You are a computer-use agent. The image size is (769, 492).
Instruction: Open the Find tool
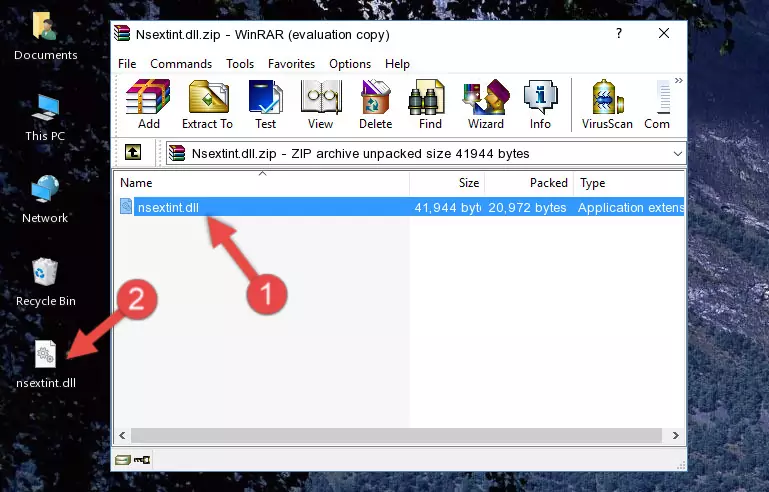click(430, 104)
